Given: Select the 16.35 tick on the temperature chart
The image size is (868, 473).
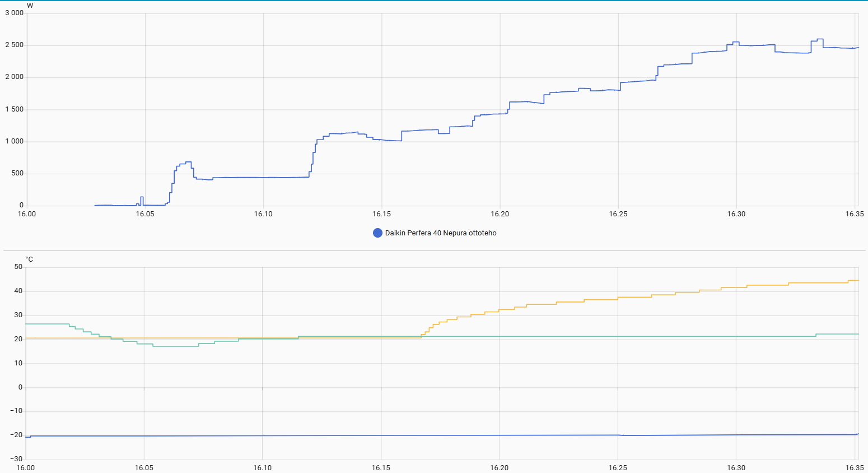Looking at the screenshot, I should (855, 467).
